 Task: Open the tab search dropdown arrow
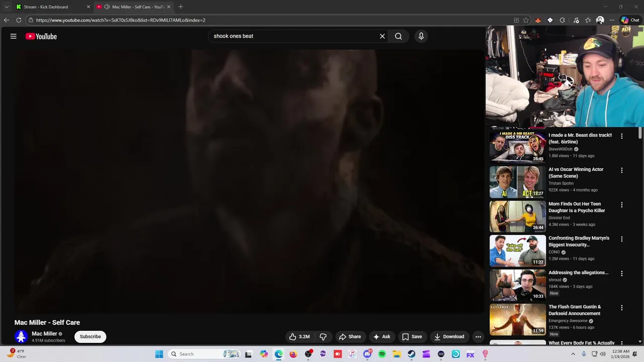(6, 7)
